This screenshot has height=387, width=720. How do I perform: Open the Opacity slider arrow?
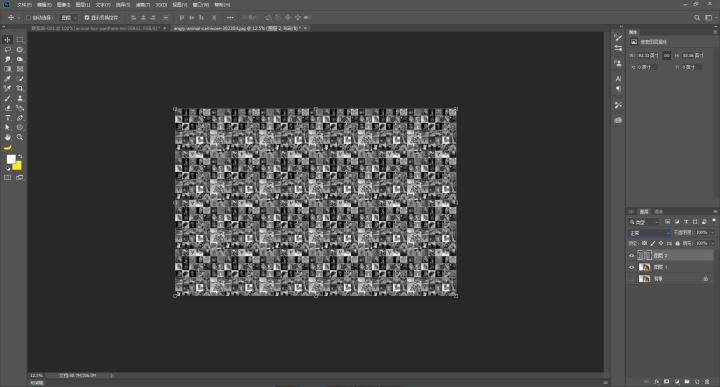713,233
